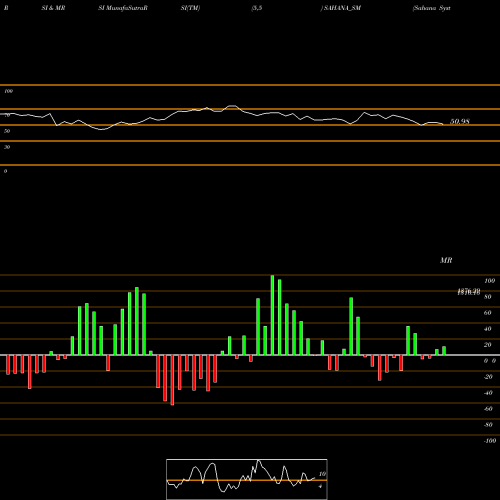This screenshot has height=500, width=500.
Task: Click the SAHANA_SM symbol header text
Action: [x=342, y=8]
